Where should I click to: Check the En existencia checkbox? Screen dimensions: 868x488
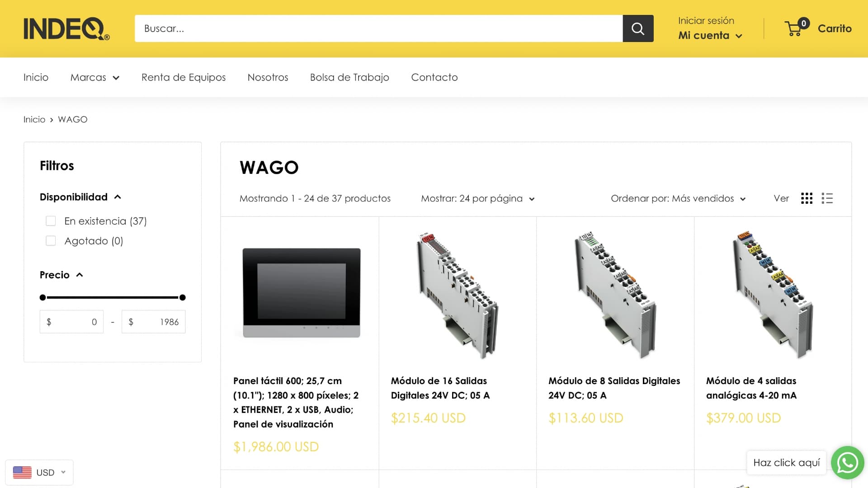click(x=51, y=221)
